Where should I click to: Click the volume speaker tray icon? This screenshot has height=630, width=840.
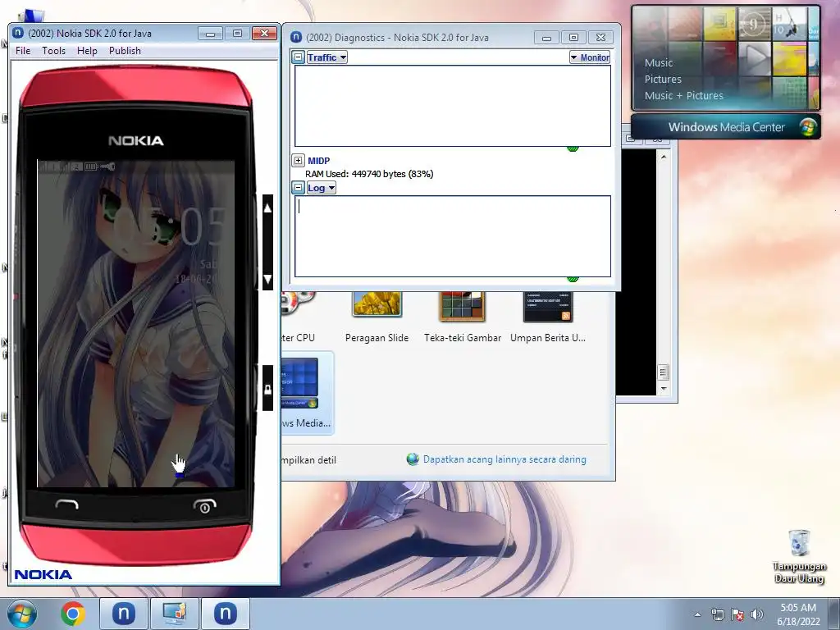point(756,614)
